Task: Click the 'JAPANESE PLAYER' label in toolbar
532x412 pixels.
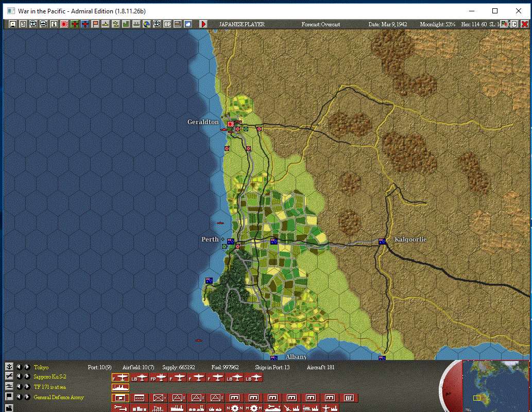Action: pyautogui.click(x=242, y=24)
